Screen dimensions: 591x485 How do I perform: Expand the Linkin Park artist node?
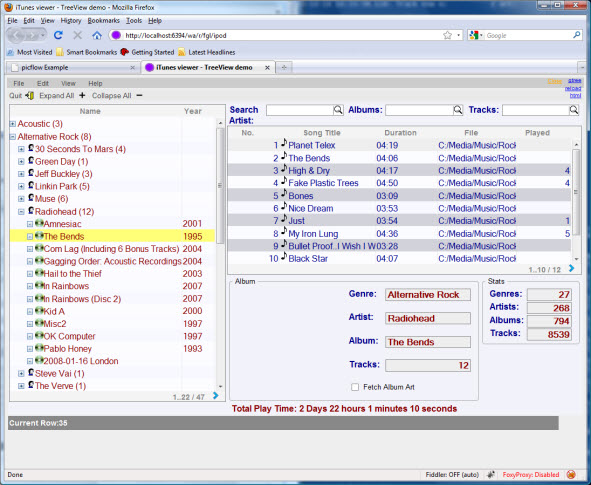point(21,186)
